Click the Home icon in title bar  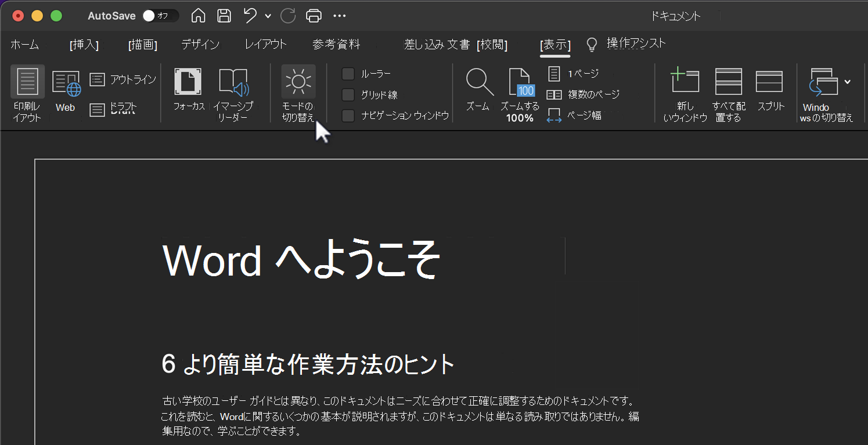198,16
